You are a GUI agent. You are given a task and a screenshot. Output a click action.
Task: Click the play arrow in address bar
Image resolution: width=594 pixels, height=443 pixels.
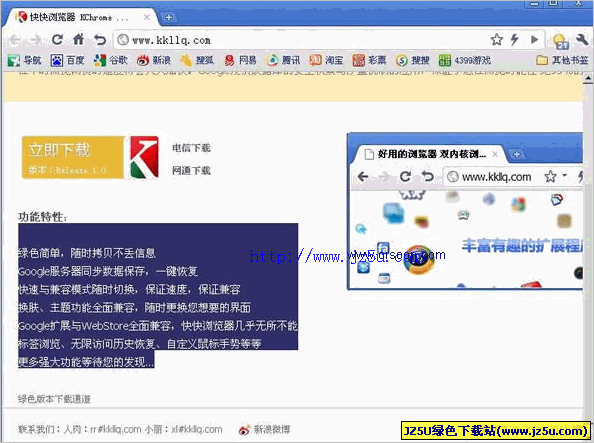(534, 39)
